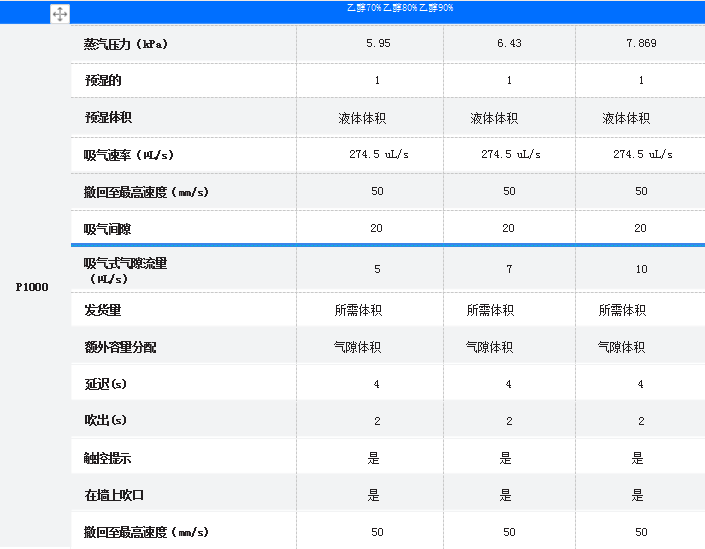705x549 pixels.
Task: Click 撤回至最高速度 label below 在墙上吹口 row
Action: pyautogui.click(x=146, y=532)
